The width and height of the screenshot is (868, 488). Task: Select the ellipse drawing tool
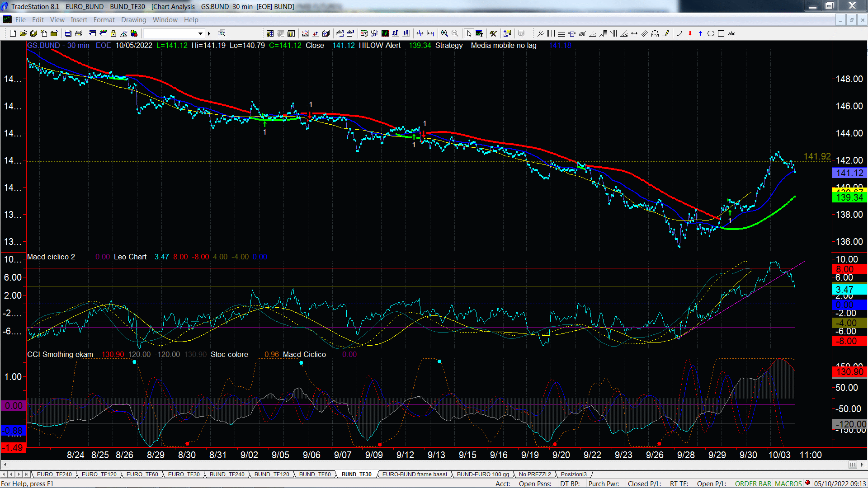(711, 33)
